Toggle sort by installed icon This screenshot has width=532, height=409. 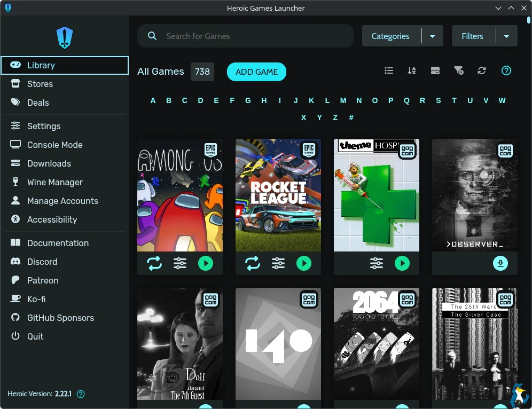(435, 70)
